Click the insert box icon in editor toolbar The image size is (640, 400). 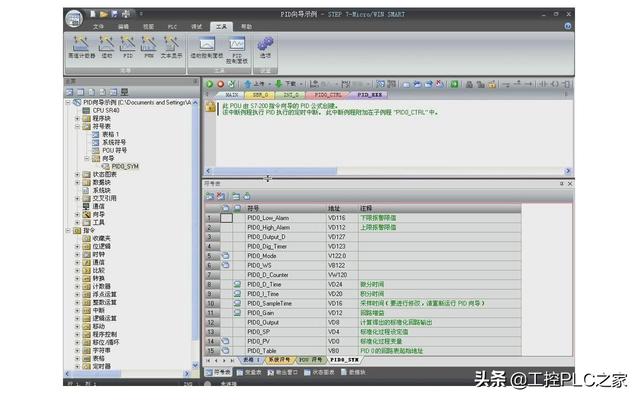click(x=566, y=84)
